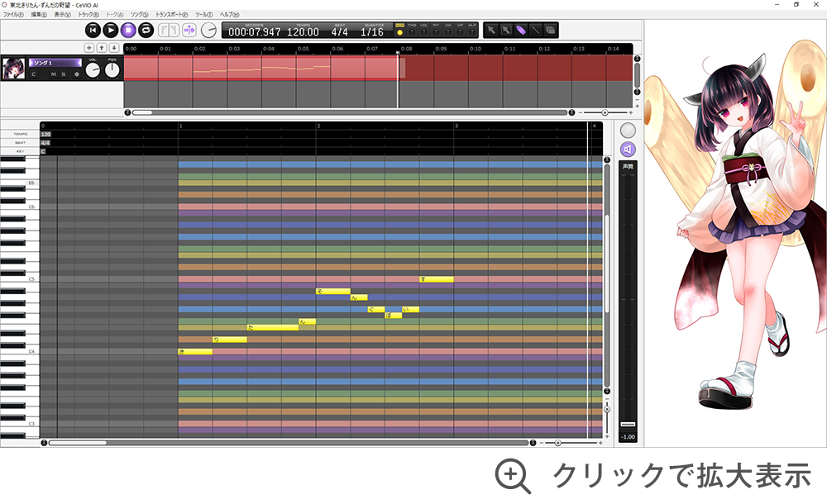The width and height of the screenshot is (827, 504).
Task: Click the -1.00 voice quality value
Action: point(628,437)
